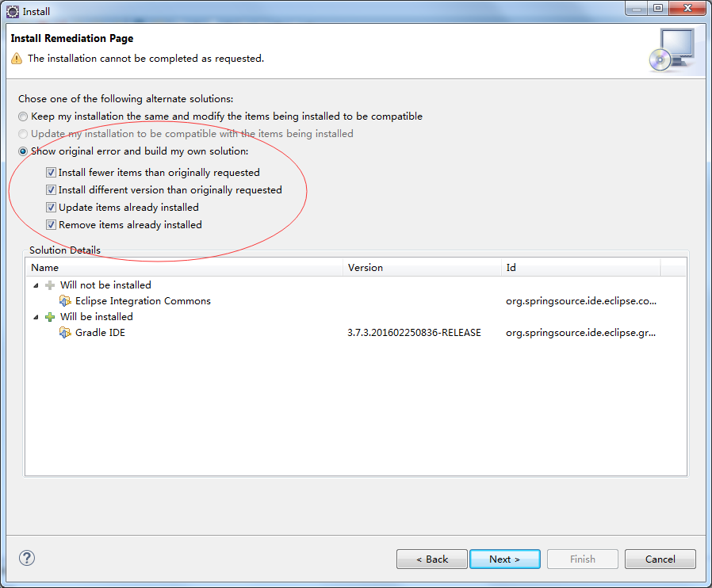Click the Name column header
The width and height of the screenshot is (712, 588).
coord(184,267)
